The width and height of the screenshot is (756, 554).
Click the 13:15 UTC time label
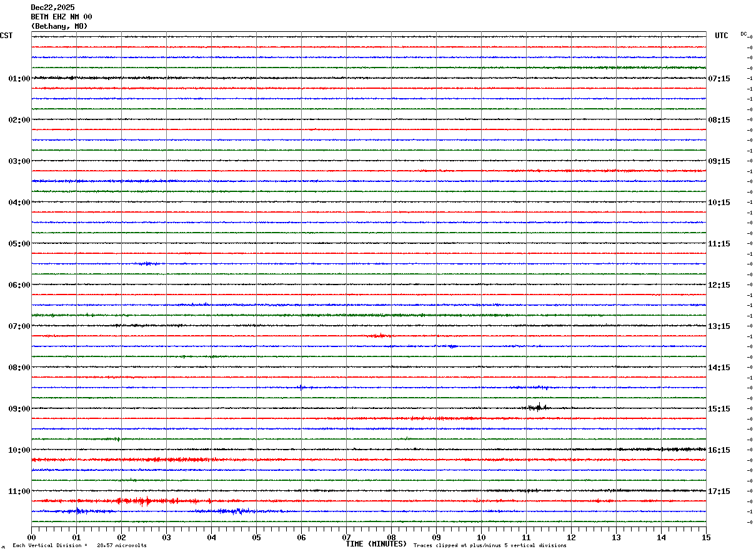[x=719, y=326]
